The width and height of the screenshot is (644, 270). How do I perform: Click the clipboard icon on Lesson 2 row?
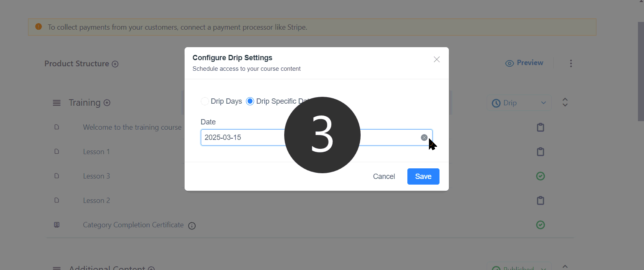(x=540, y=200)
